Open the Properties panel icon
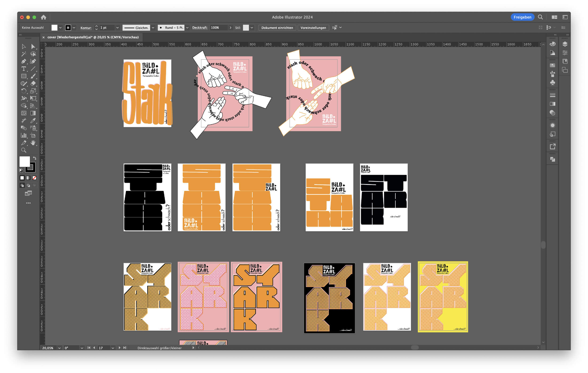The width and height of the screenshot is (588, 373). tap(564, 53)
